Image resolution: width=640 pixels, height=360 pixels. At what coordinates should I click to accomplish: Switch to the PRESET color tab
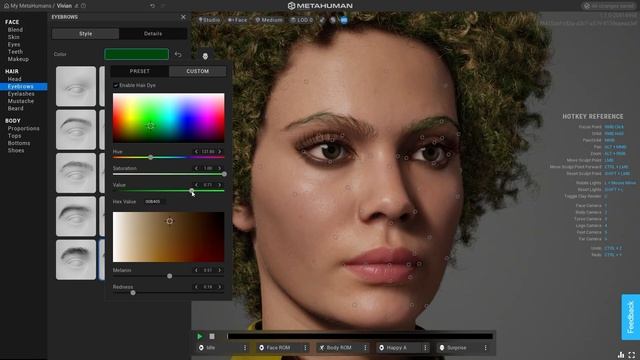[x=140, y=71]
